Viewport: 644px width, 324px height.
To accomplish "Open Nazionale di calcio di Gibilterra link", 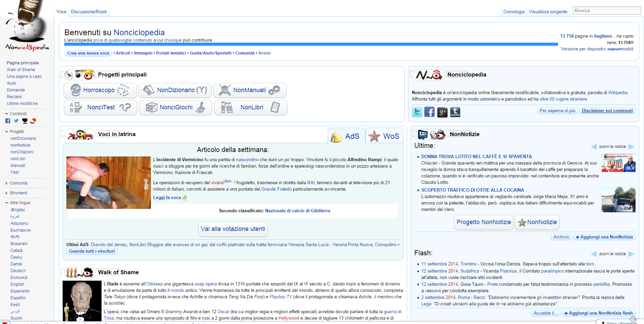I will (297, 211).
